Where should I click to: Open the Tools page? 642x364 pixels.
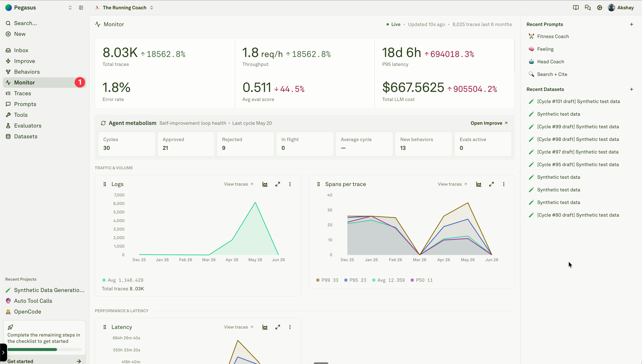pyautogui.click(x=45, y=115)
